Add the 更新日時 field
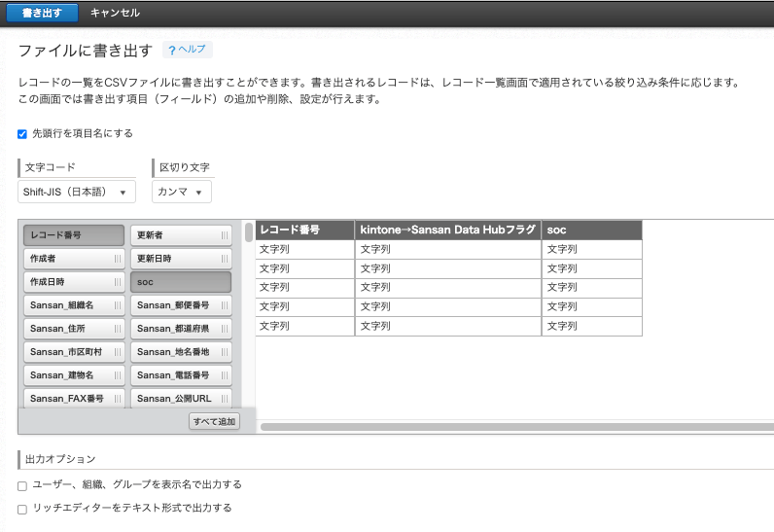 point(181,258)
